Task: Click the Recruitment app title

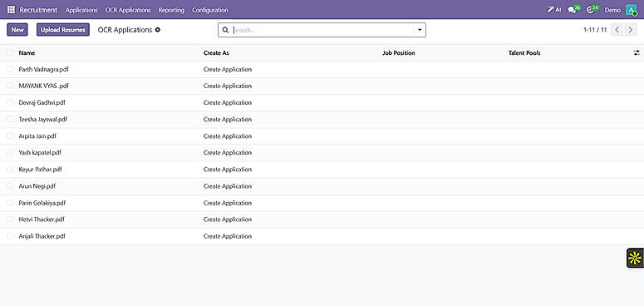Action: 38,10
